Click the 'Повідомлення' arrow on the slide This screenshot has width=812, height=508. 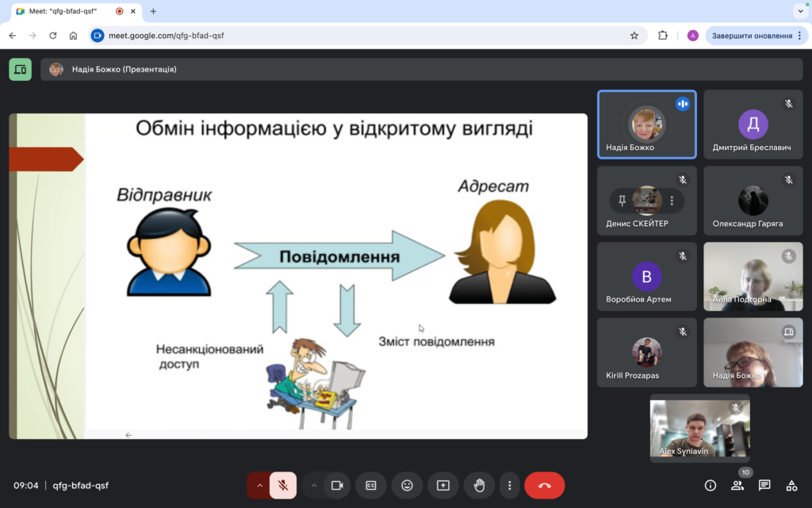coord(339,256)
